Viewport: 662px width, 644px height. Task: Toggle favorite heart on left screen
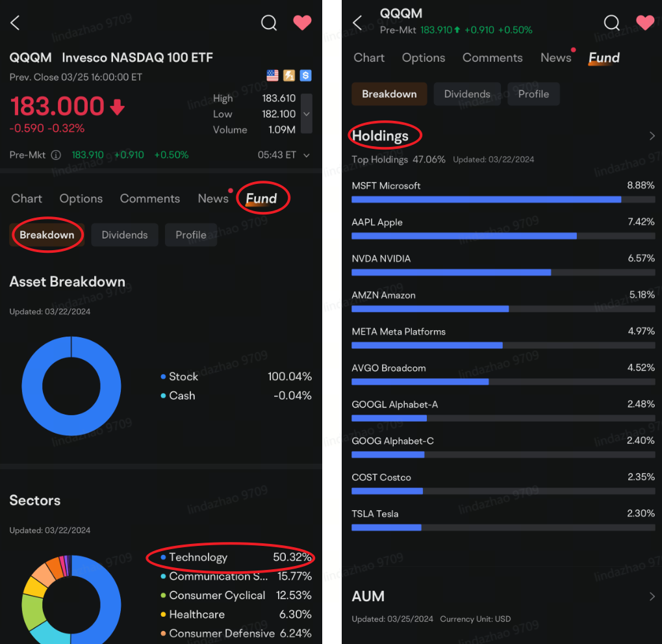[x=302, y=23]
